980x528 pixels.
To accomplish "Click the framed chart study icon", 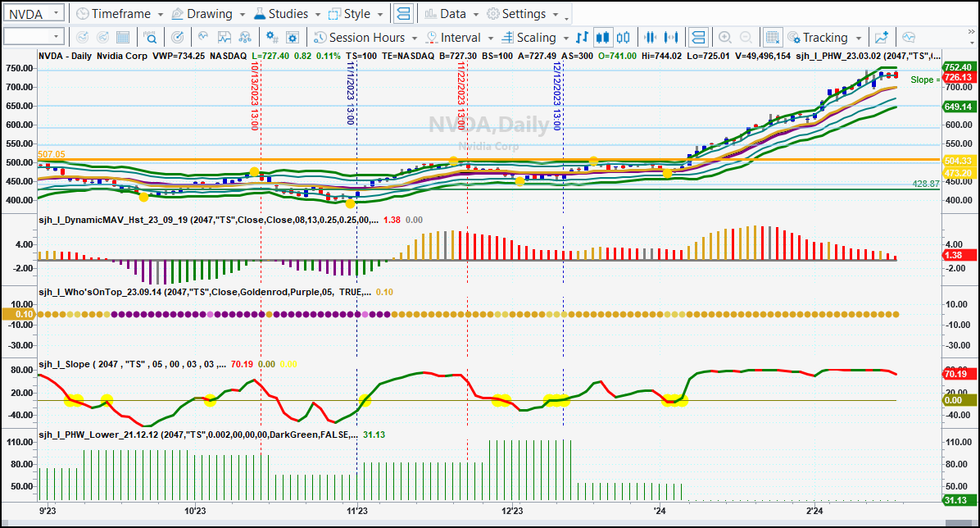I will [225, 38].
